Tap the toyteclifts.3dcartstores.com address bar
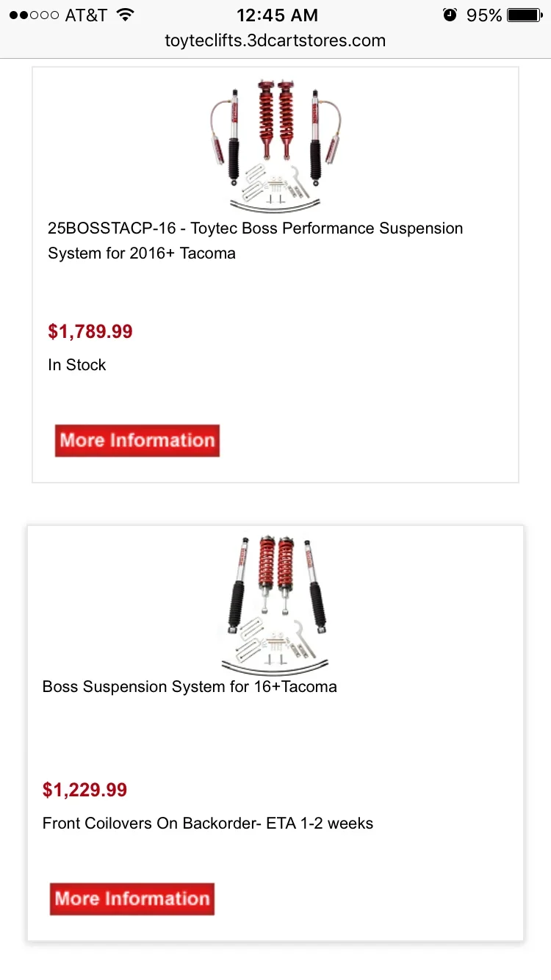The image size is (551, 980). pyautogui.click(x=275, y=40)
